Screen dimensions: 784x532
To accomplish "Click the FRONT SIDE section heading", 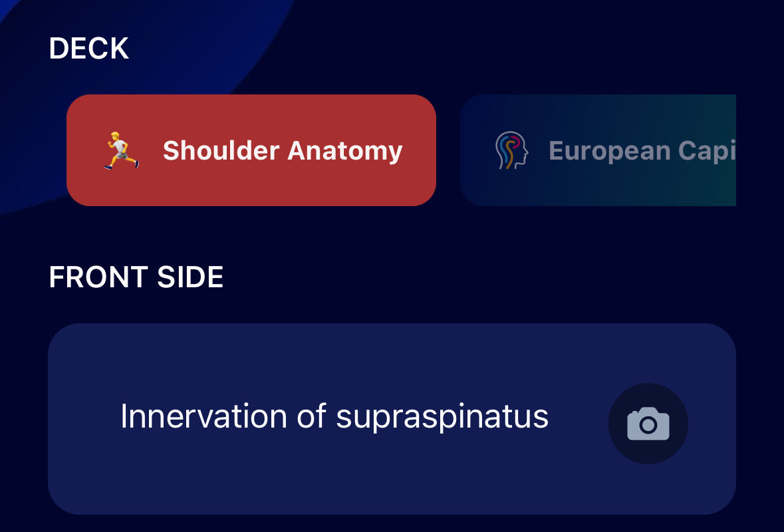I will coord(136,277).
